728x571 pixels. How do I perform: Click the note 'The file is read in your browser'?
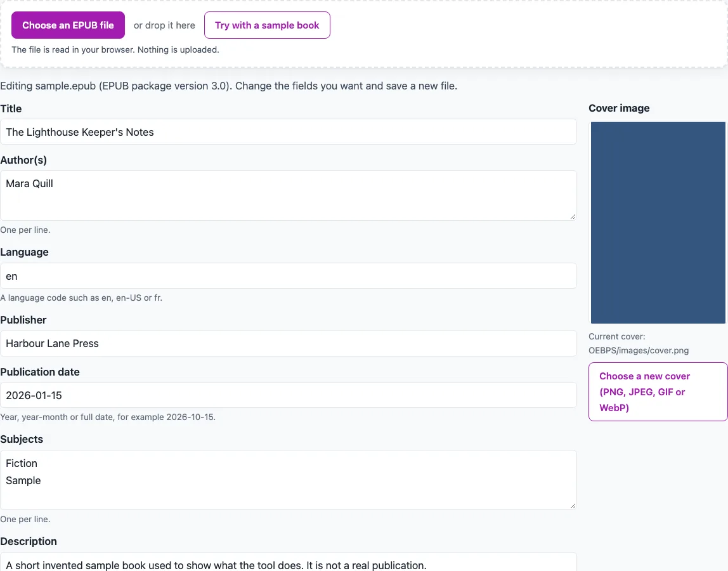click(115, 49)
